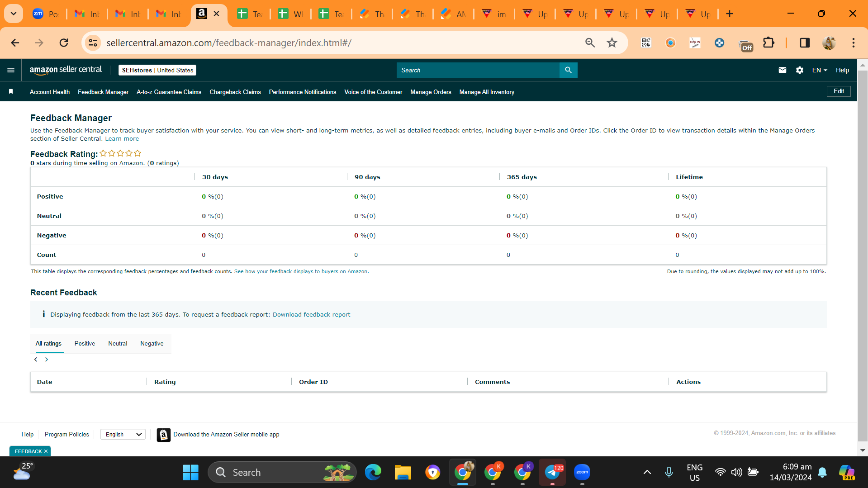Viewport: 868px width, 488px height.
Task: Switch account via SEHstores United States selector
Action: pyautogui.click(x=157, y=70)
